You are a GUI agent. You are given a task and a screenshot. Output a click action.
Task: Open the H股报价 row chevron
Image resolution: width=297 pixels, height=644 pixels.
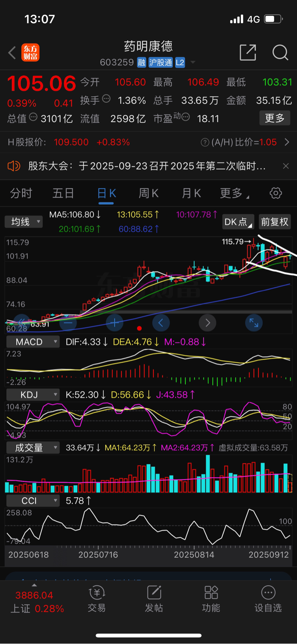[x=287, y=142]
